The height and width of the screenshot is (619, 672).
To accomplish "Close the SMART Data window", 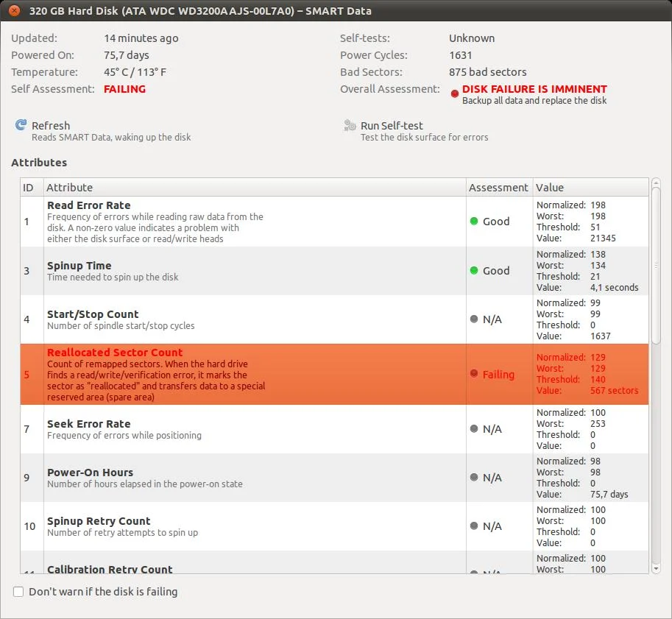I will click(14, 10).
